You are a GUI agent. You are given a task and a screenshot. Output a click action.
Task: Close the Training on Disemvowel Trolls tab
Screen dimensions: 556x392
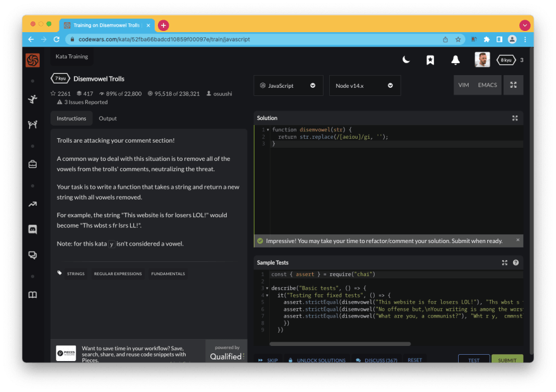pyautogui.click(x=148, y=25)
